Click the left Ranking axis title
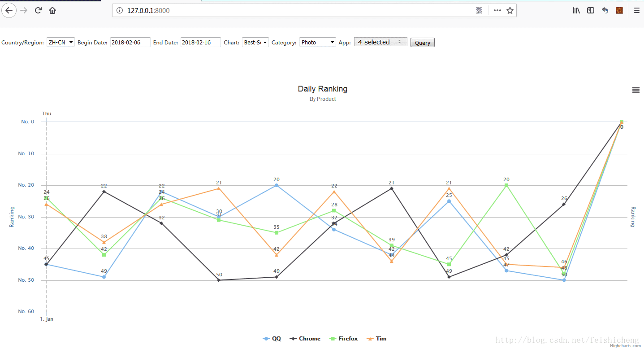Viewport: 644px width, 349px height. click(12, 217)
